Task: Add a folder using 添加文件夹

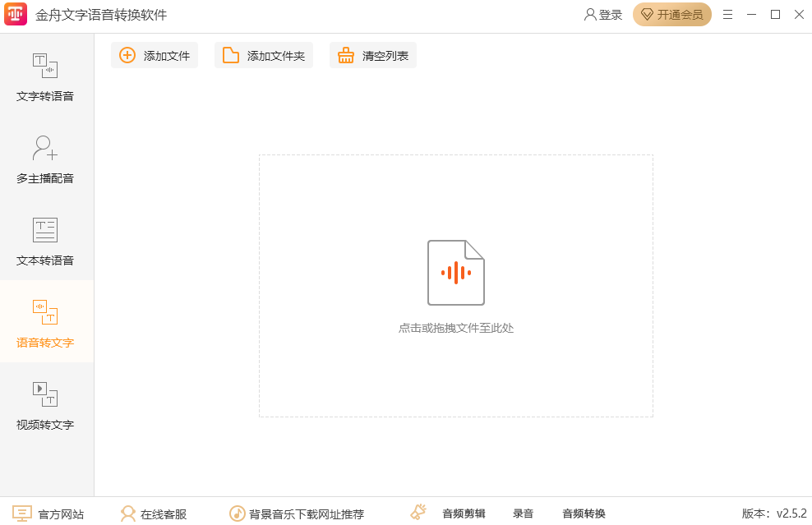Action: click(264, 55)
